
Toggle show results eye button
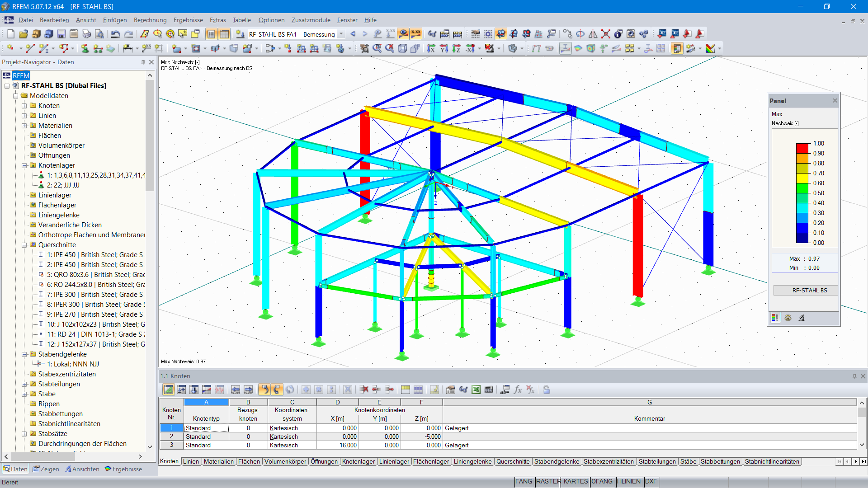(403, 34)
